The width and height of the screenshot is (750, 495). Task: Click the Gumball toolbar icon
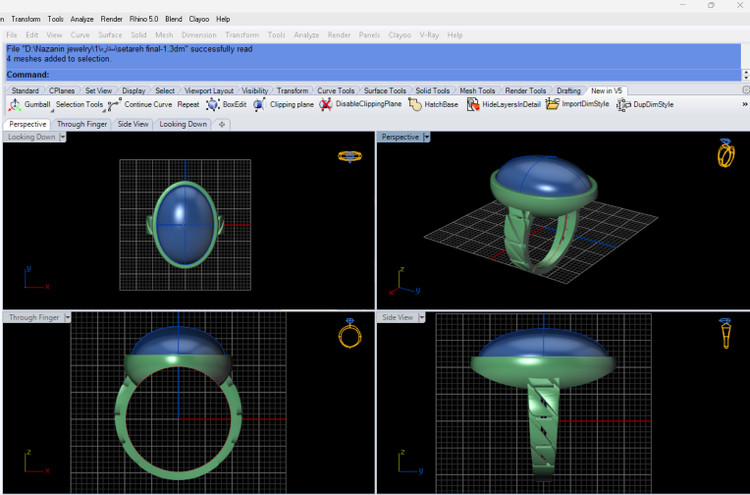(14, 105)
